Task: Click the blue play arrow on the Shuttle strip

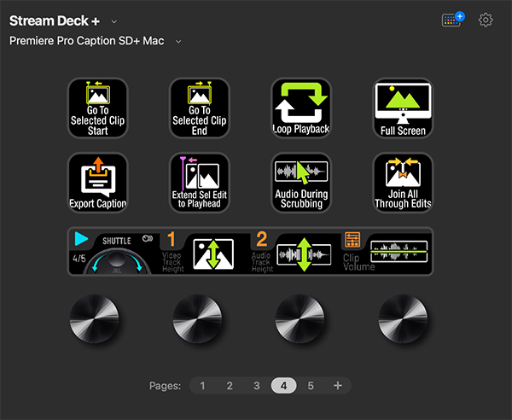Action: (81, 239)
